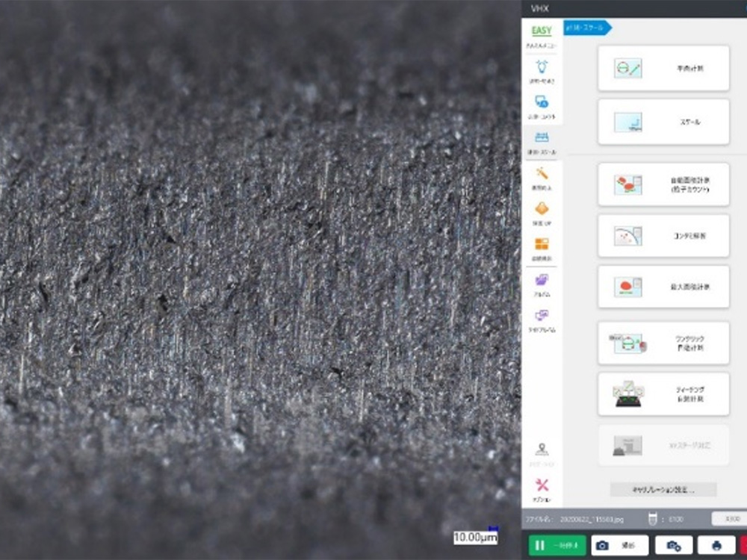Viewport: 747px width, 560px height.
Task: Open the EASY simple menu
Action: pyautogui.click(x=542, y=35)
